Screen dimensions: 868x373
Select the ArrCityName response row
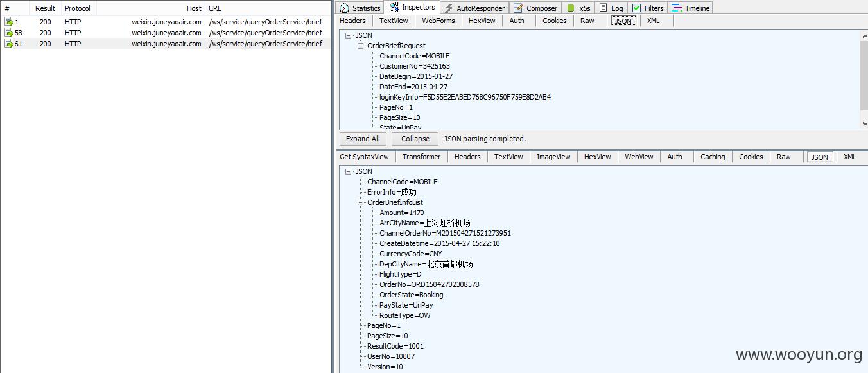click(425, 223)
